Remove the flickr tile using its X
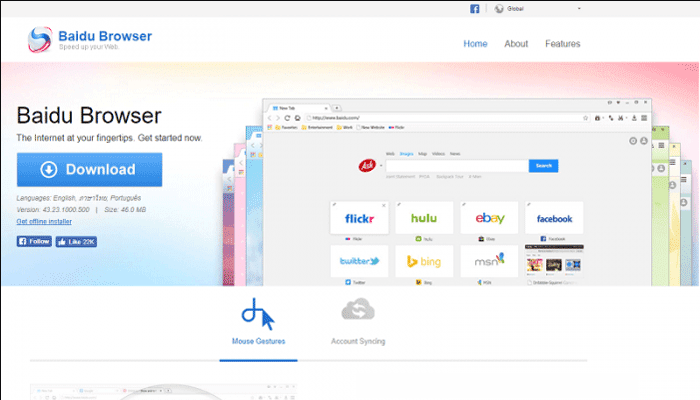The image size is (700, 400). coord(384,205)
